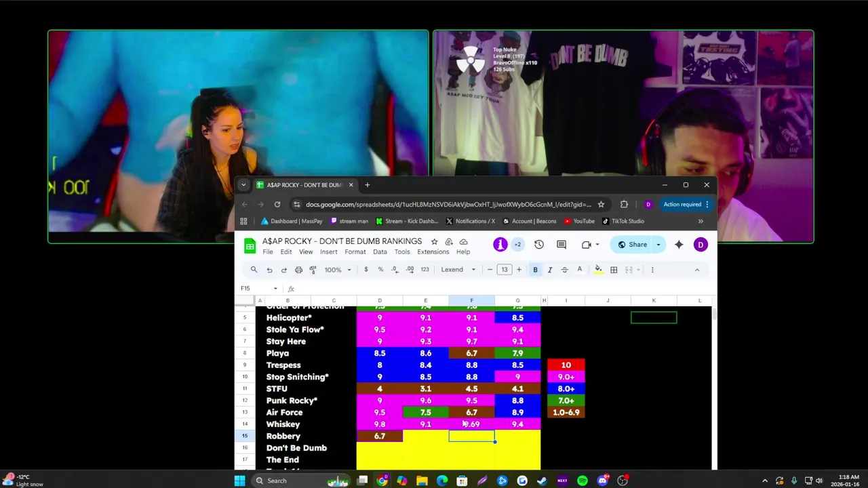Open more number formats 123

[x=425, y=270]
